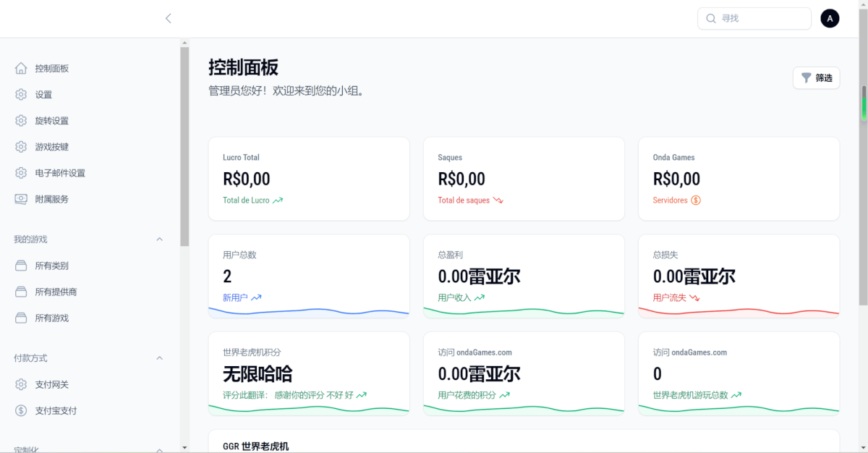Collapse the 付款方式 section
The height and width of the screenshot is (453, 868).
160,358
